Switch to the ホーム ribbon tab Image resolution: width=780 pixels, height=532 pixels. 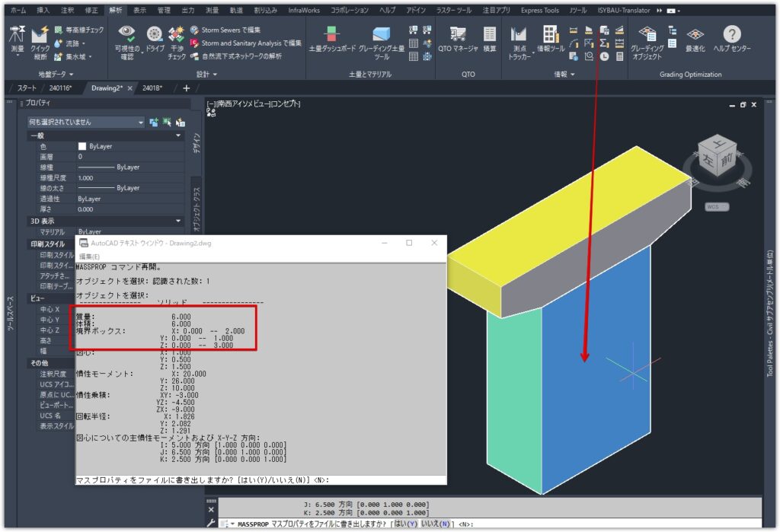click(18, 10)
